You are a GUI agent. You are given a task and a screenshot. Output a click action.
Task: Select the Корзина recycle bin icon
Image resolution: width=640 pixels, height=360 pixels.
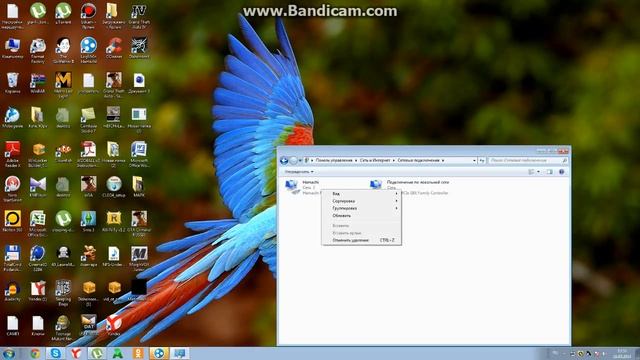click(x=12, y=83)
